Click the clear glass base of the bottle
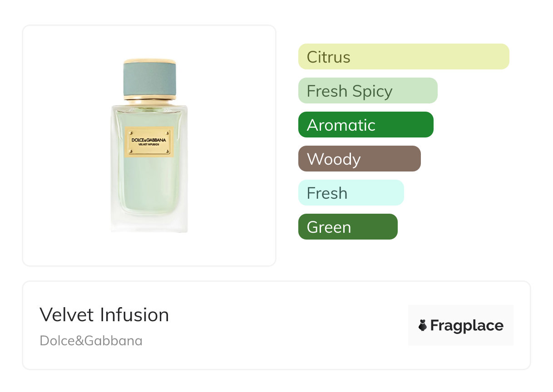Image resolution: width=553 pixels, height=392 pixels. pos(149,223)
